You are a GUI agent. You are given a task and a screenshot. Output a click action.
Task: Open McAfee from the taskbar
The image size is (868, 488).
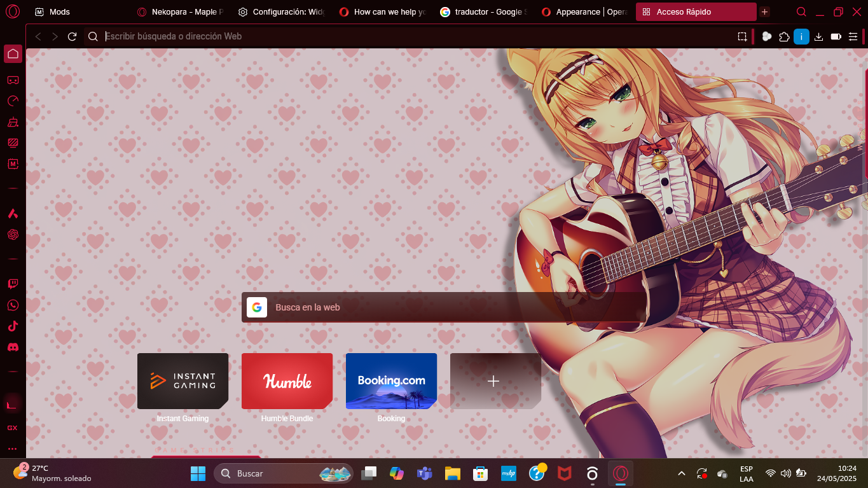click(564, 473)
